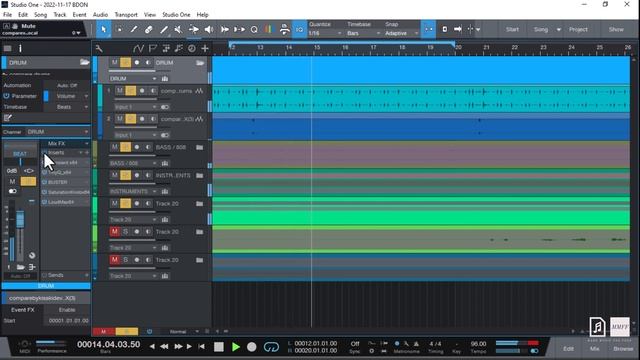Switch to the Project page

[x=578, y=29]
